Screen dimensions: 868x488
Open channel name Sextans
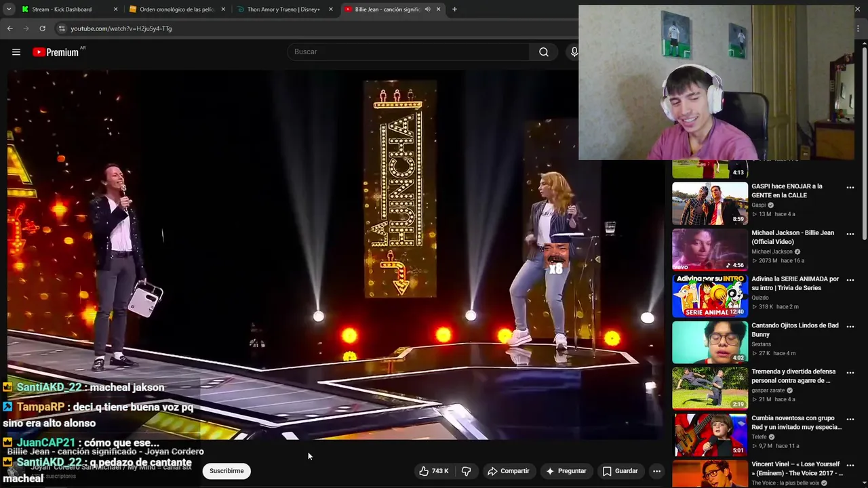[x=762, y=344]
